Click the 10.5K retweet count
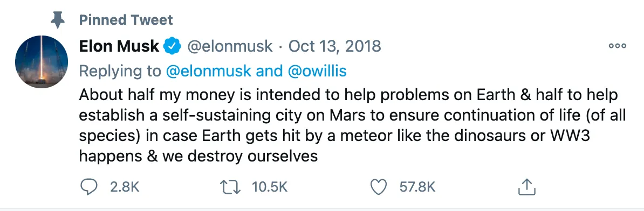Screen dimensions: 644x211 coord(270,188)
